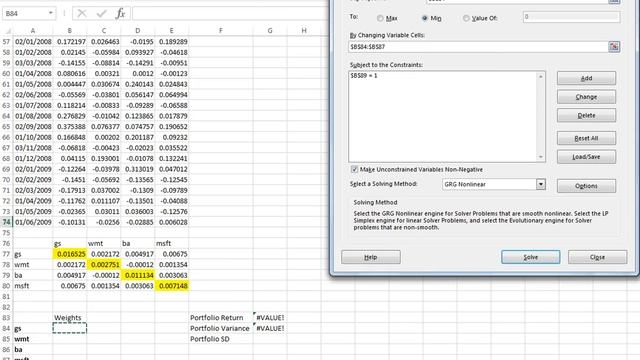Image resolution: width=640 pixels, height=360 pixels.
Task: Click the Add constraint button
Action: 586,78
